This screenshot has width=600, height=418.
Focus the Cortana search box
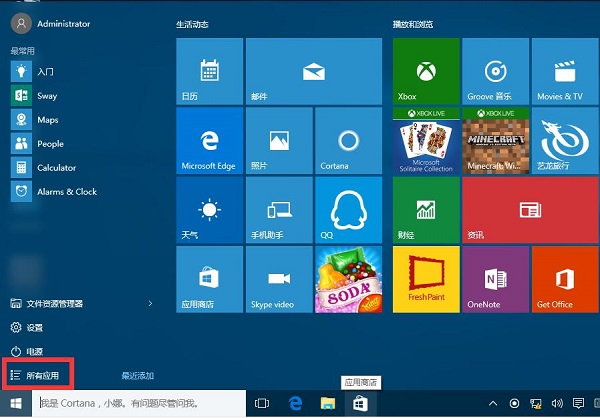(139, 403)
